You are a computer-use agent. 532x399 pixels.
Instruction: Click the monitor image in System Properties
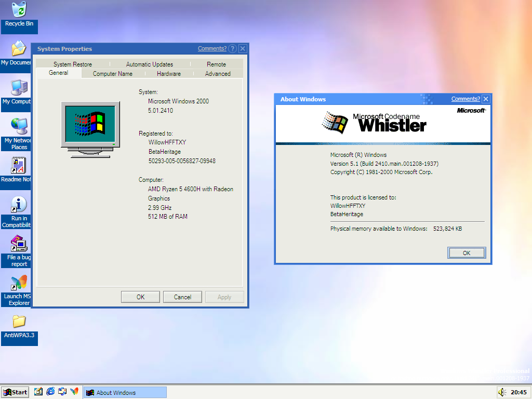click(x=90, y=129)
